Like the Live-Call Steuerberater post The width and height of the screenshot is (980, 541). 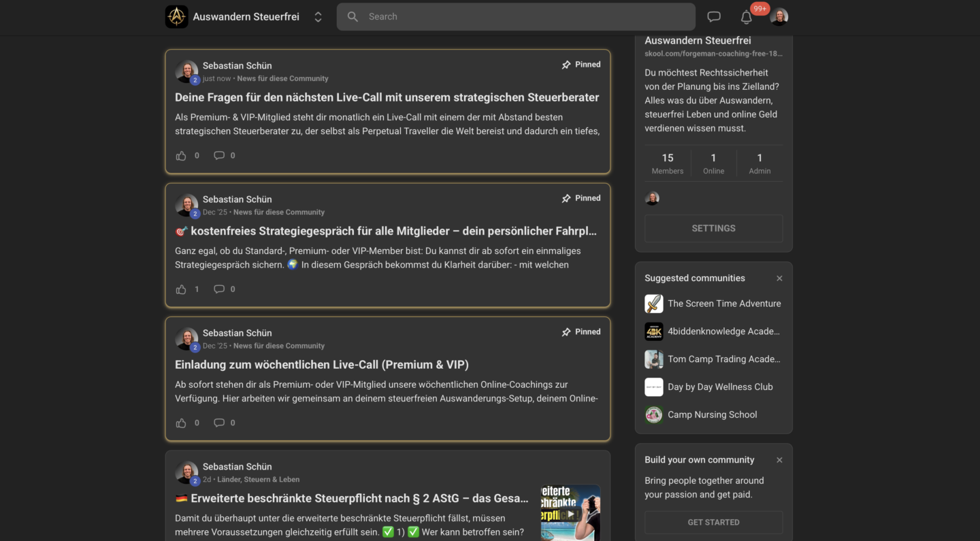coord(181,156)
